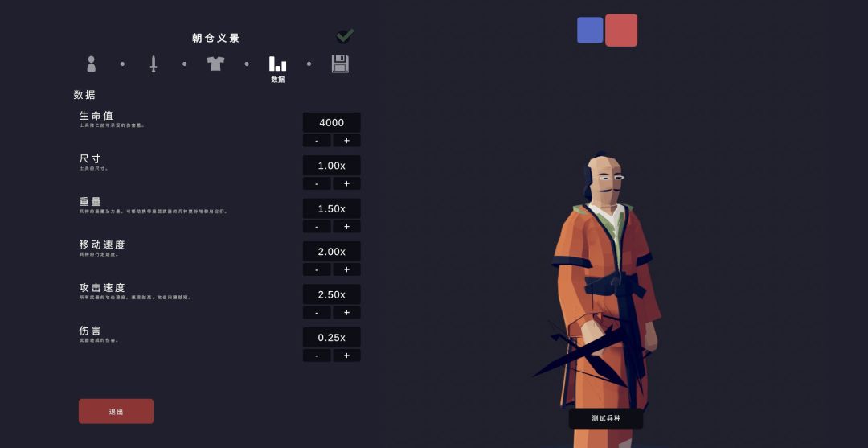Open the unit body tab icon
The height and width of the screenshot is (448, 868).
click(x=92, y=64)
